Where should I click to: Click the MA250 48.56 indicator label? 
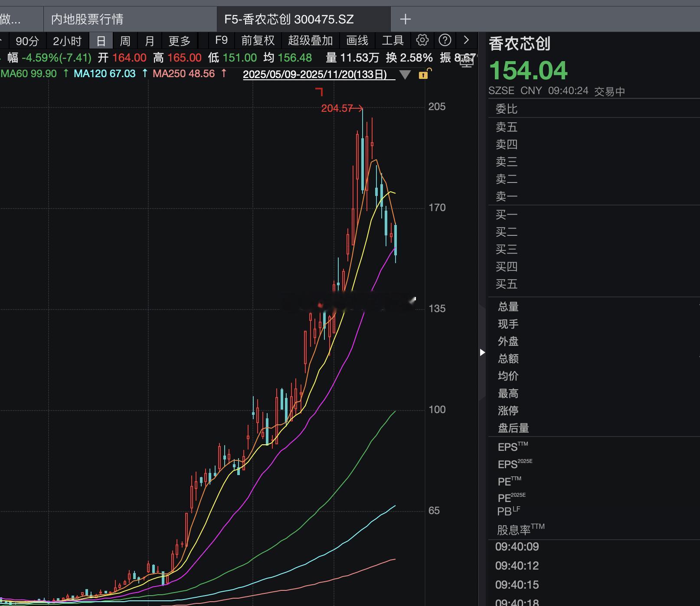click(x=184, y=74)
